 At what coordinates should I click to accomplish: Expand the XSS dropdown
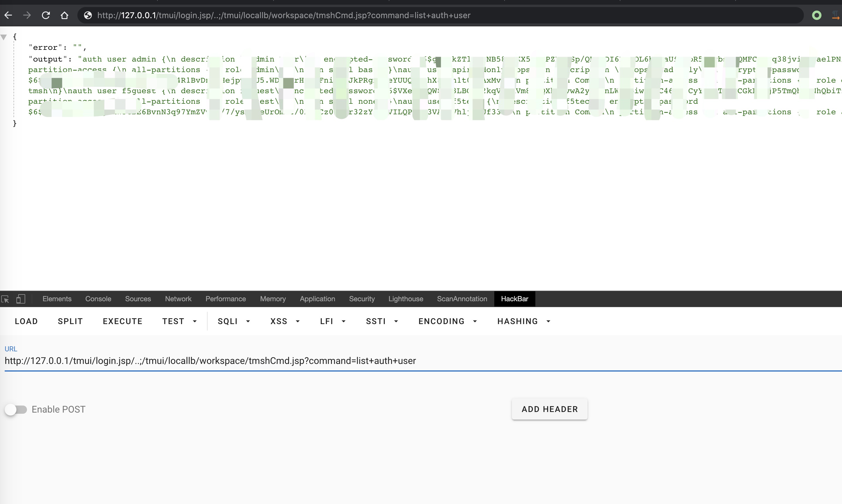point(285,321)
